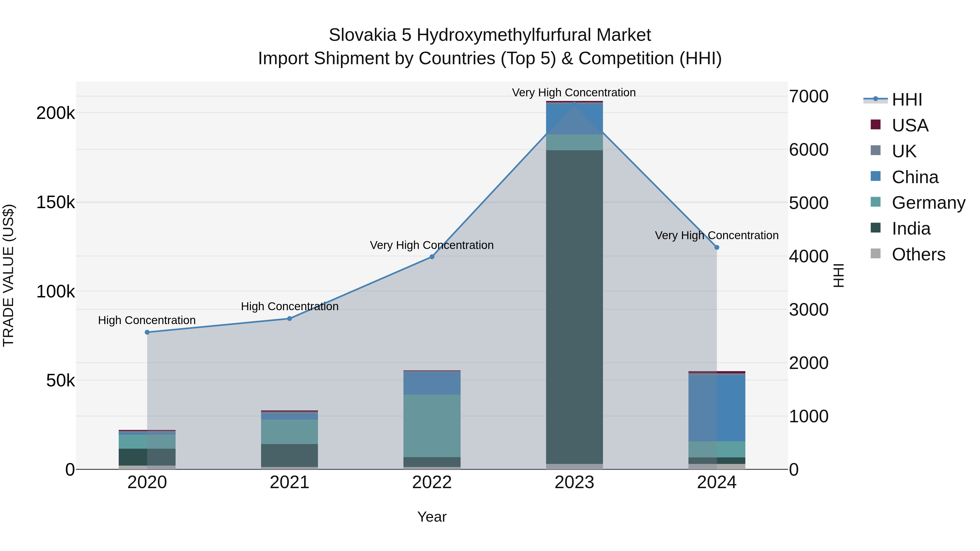Click the 'Very High Concentration' annotation above 2023
Image resolution: width=980 pixels, height=551 pixels.
coord(574,93)
